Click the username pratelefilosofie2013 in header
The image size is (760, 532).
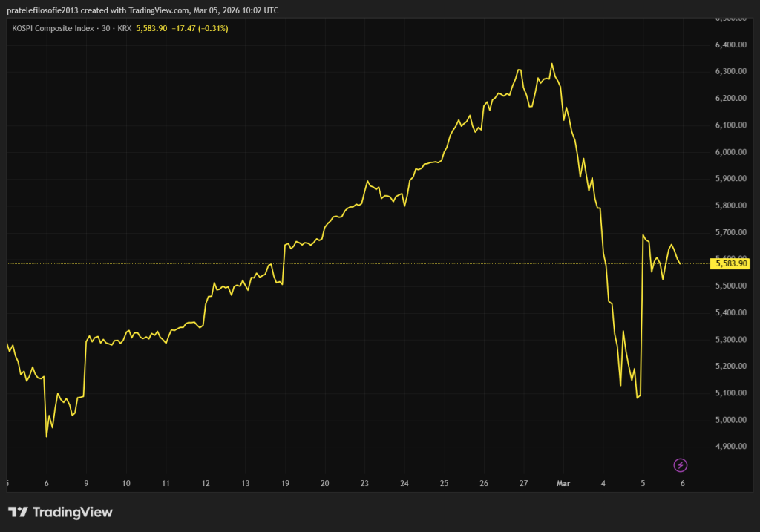coord(45,11)
